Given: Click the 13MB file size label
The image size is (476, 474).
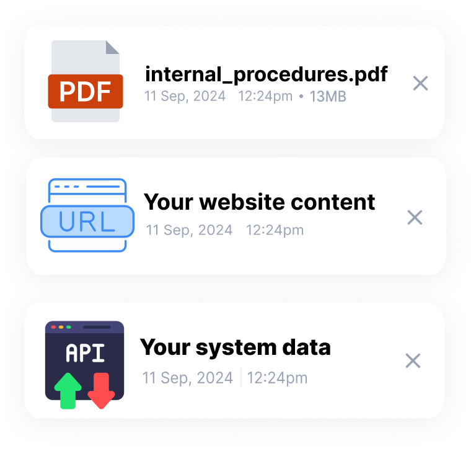Looking at the screenshot, I should 328,97.
